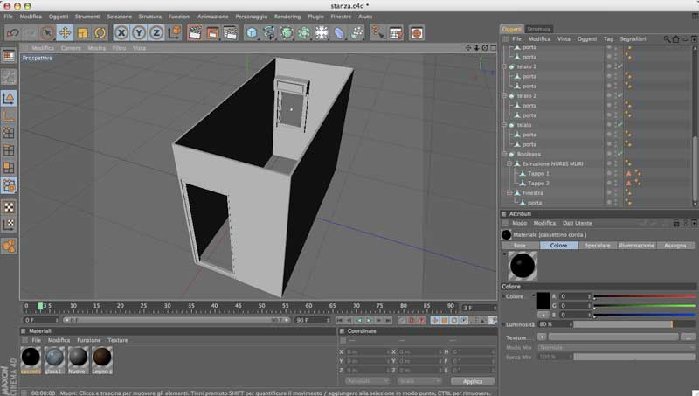Open the viewport Camere menu
This screenshot has width=699, height=396.
(x=71, y=48)
